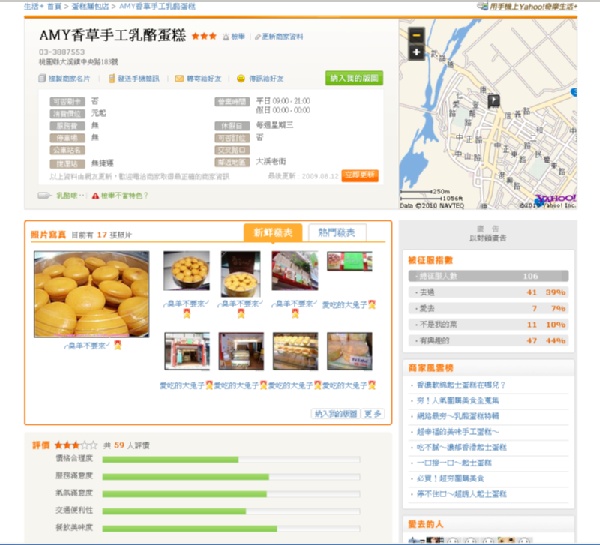This screenshot has height=545, width=600.
Task: Switch to the 熱門發表 tab
Action: click(x=337, y=232)
